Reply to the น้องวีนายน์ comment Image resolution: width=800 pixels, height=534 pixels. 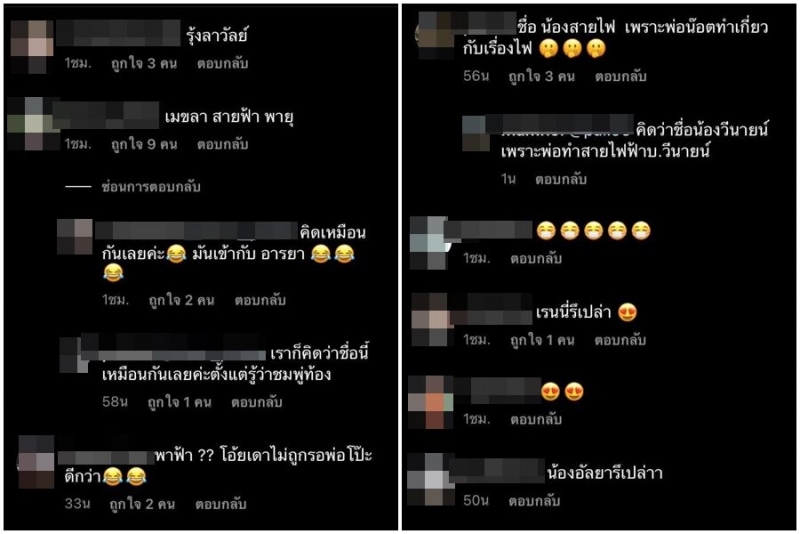pyautogui.click(x=561, y=180)
